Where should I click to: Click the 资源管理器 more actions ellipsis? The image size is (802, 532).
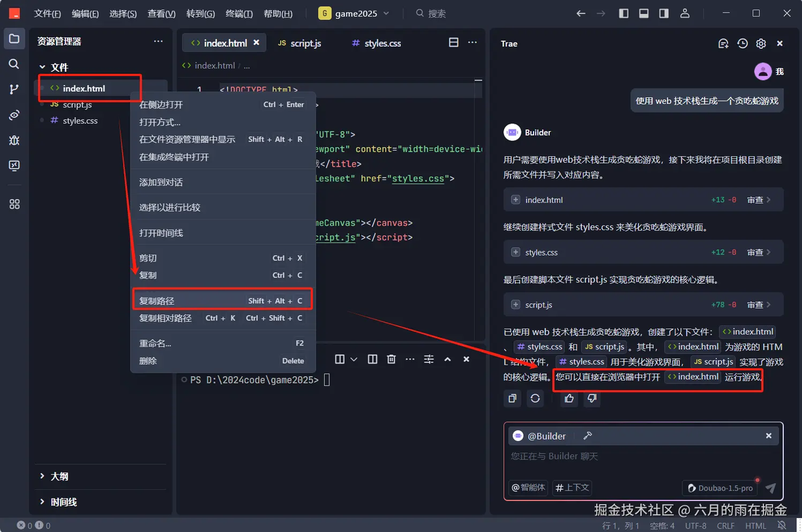tap(159, 41)
